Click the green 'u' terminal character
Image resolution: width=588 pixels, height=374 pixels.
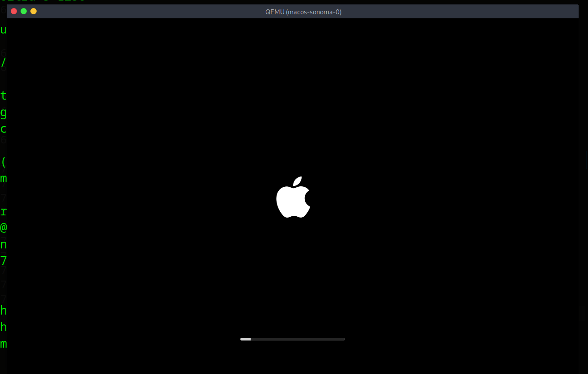click(3, 29)
